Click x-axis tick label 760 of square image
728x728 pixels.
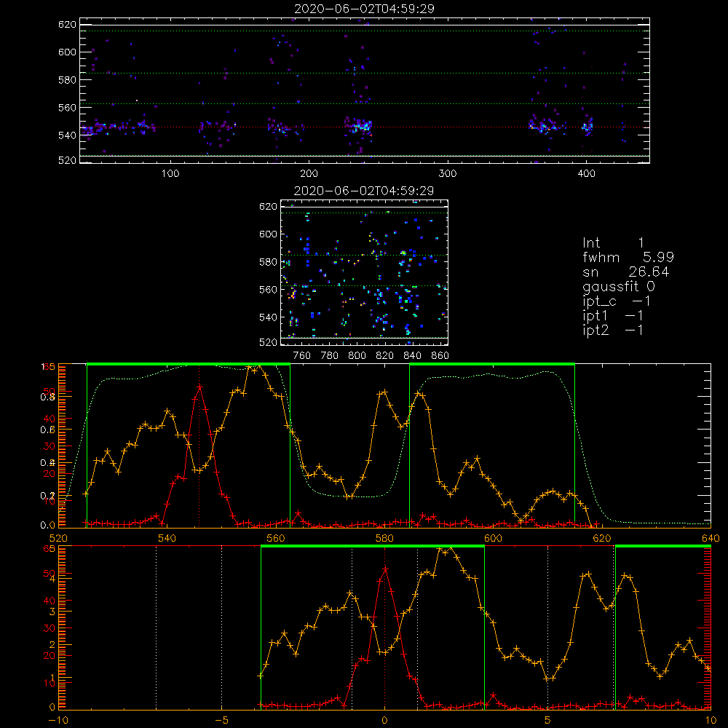(x=302, y=356)
